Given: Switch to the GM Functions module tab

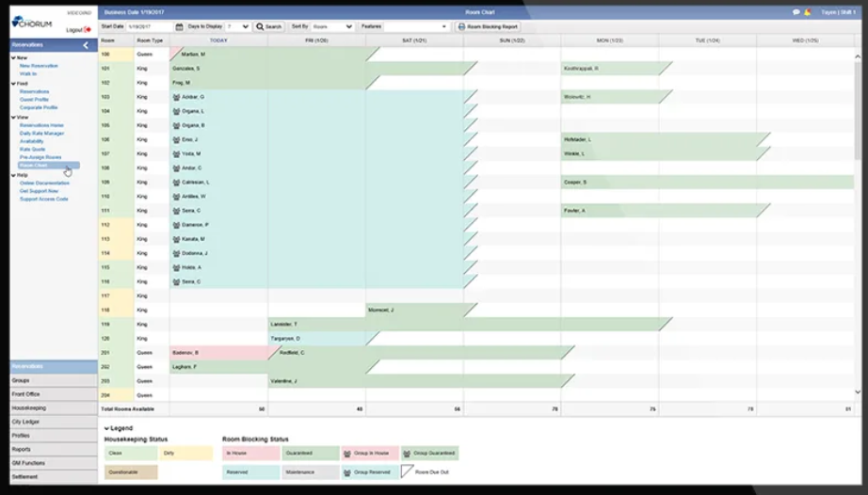Looking at the screenshot, I should [x=54, y=464].
